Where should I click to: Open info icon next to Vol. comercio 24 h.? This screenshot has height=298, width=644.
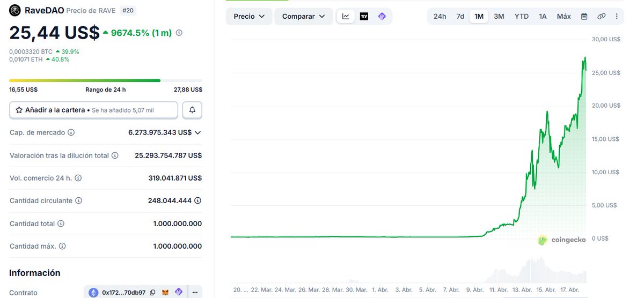78,178
